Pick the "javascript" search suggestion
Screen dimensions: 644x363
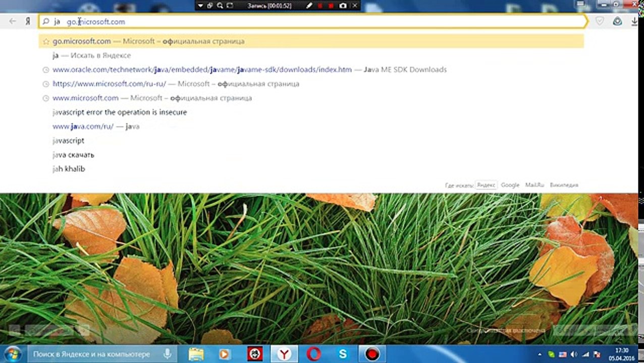pyautogui.click(x=68, y=141)
